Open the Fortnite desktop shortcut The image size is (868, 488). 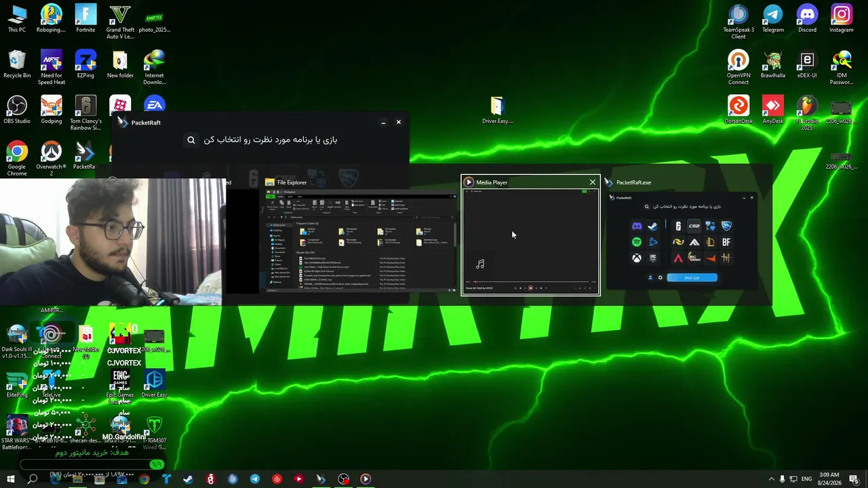pyautogui.click(x=85, y=19)
